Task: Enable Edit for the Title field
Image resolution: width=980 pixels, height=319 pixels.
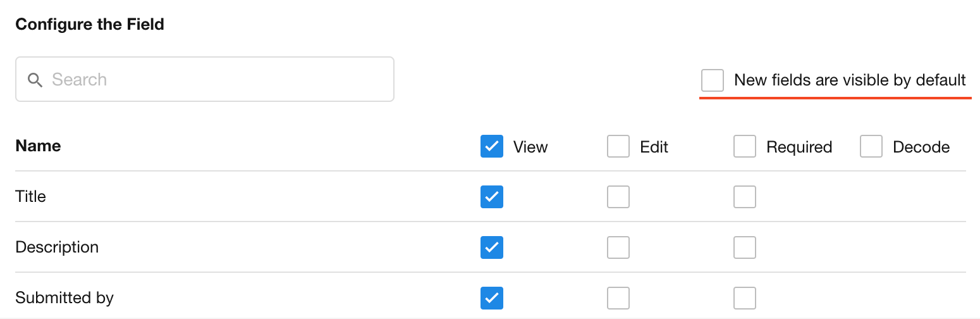Action: 618,197
